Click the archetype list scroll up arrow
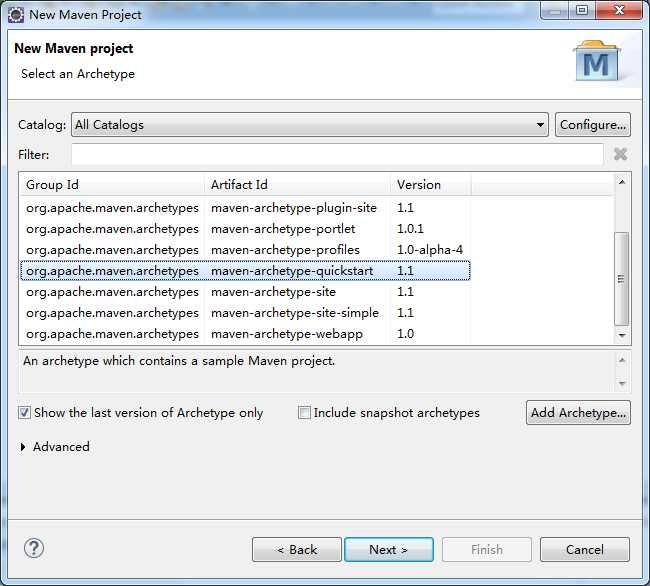650x586 pixels. tap(622, 182)
